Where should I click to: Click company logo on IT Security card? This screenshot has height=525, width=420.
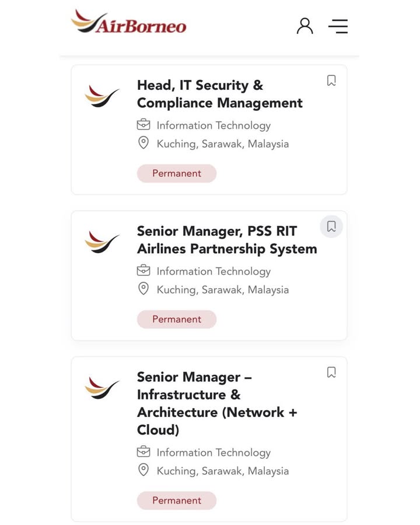coord(102,96)
